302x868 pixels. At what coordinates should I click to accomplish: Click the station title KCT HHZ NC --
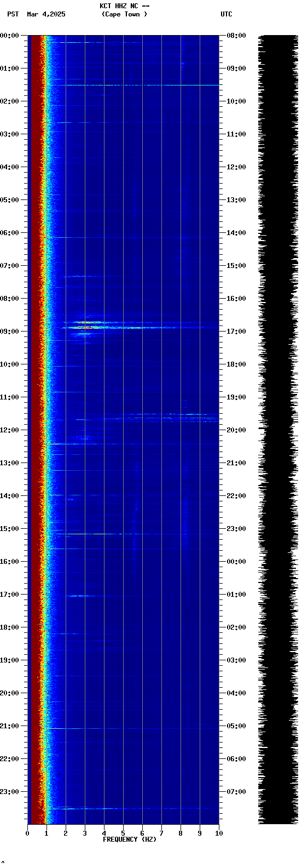[124, 6]
